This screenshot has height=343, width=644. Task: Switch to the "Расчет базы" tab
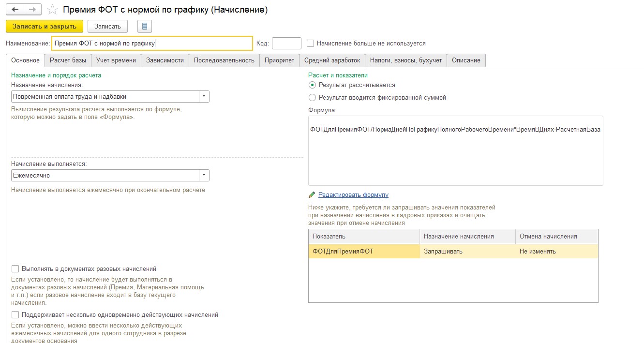68,60
